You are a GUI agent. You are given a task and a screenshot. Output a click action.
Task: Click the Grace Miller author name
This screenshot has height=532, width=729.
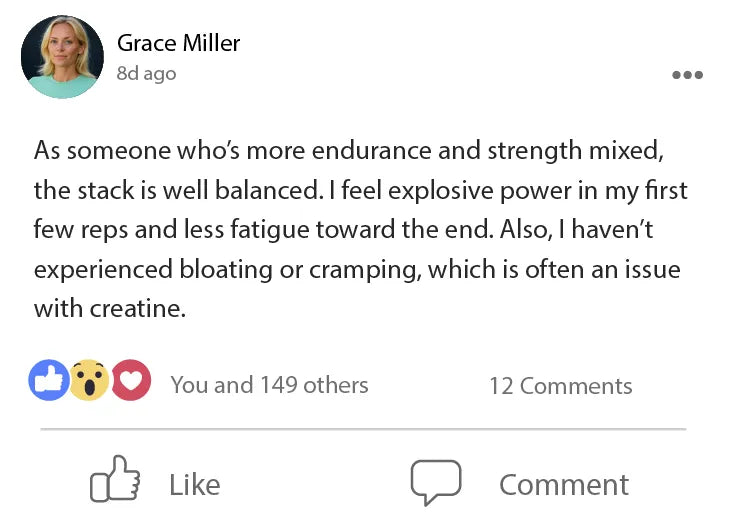[178, 43]
